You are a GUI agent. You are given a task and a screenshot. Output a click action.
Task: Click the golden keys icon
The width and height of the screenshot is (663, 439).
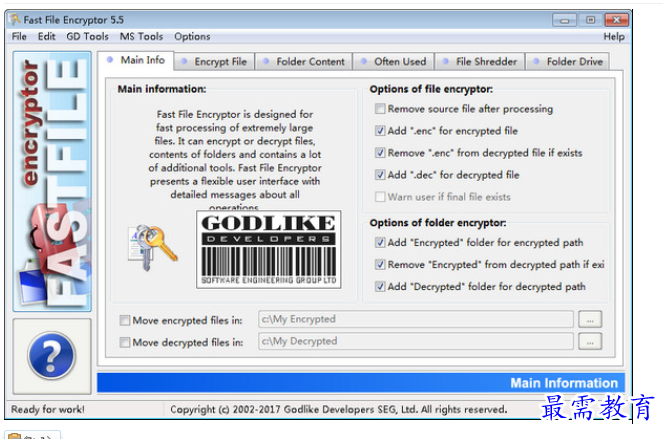[x=153, y=247]
